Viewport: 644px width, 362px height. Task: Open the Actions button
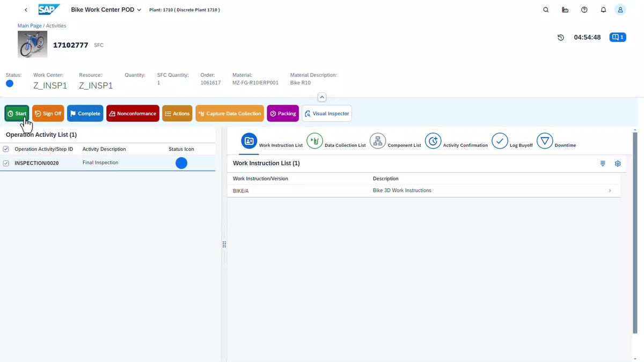[177, 113]
